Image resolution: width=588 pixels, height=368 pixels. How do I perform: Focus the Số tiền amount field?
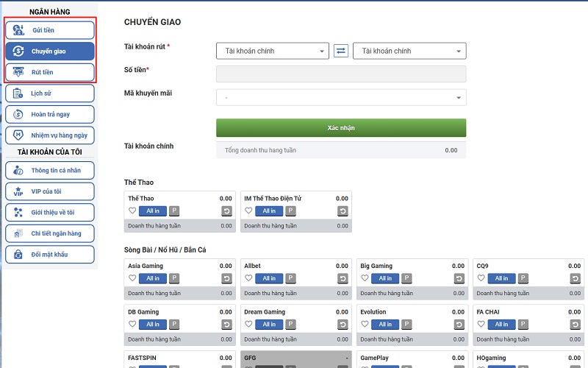[x=341, y=74]
